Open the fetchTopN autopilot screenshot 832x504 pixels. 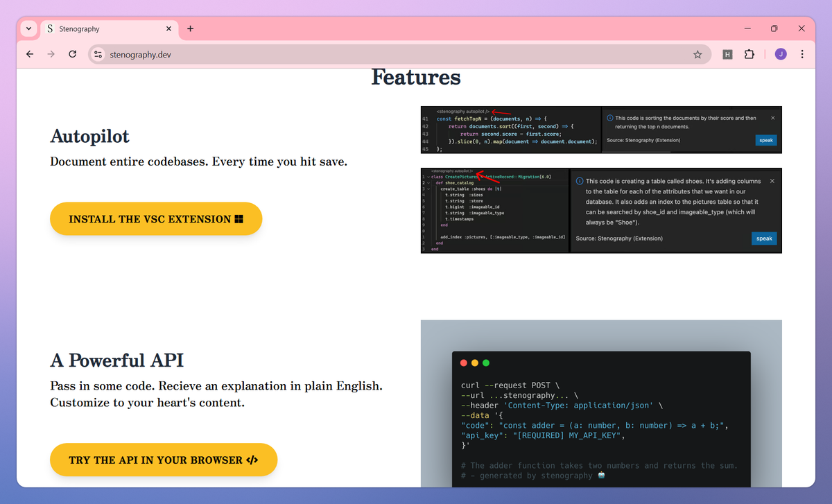click(601, 130)
